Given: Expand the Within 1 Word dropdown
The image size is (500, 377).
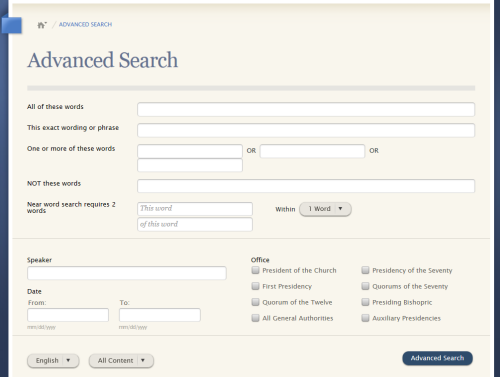Looking at the screenshot, I should coord(325,209).
